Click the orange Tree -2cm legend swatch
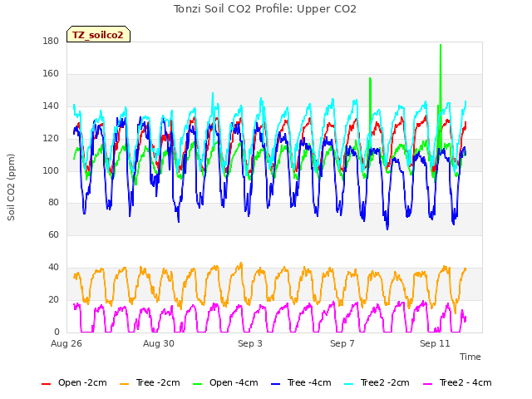 124,384
